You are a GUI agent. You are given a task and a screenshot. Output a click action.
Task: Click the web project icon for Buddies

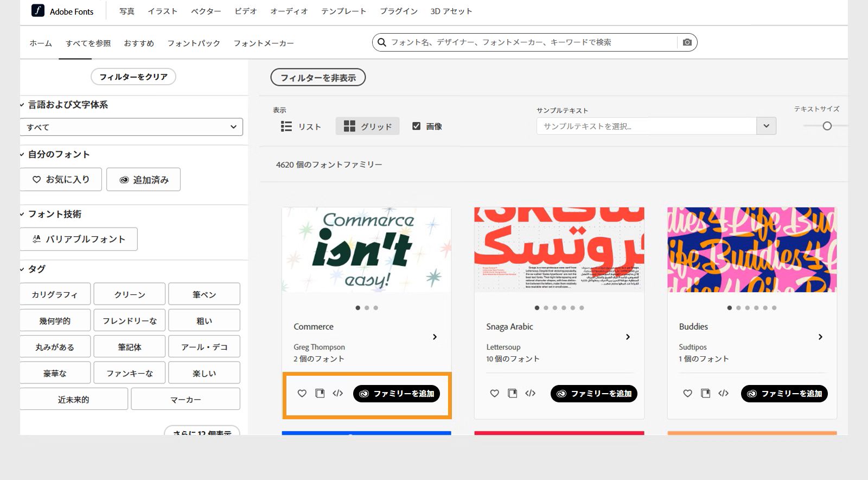coord(706,394)
